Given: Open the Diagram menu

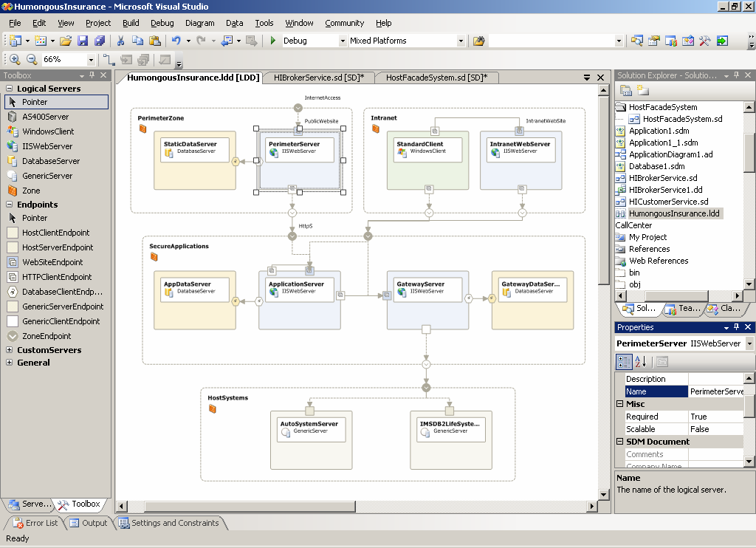Looking at the screenshot, I should click(199, 23).
